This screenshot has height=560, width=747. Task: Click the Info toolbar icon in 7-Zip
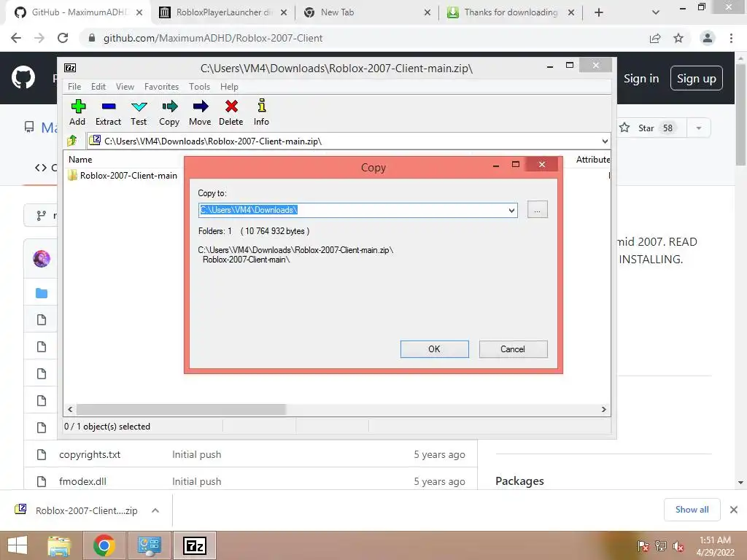261,112
